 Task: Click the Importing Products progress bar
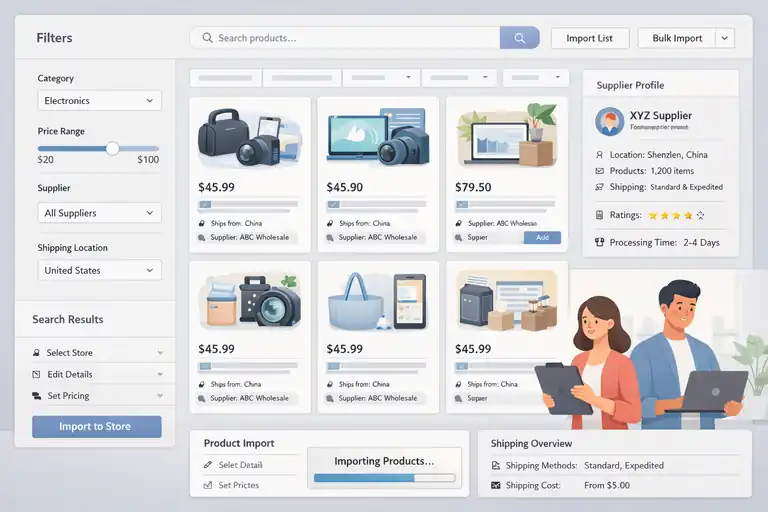(384, 478)
